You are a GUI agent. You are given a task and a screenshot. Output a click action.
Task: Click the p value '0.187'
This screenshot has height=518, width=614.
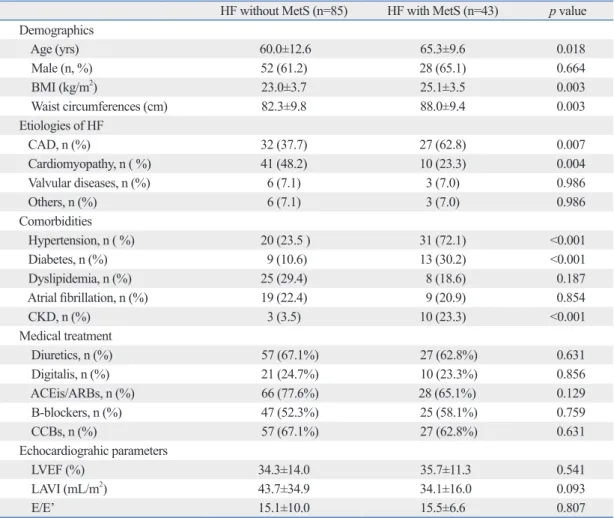click(571, 278)
